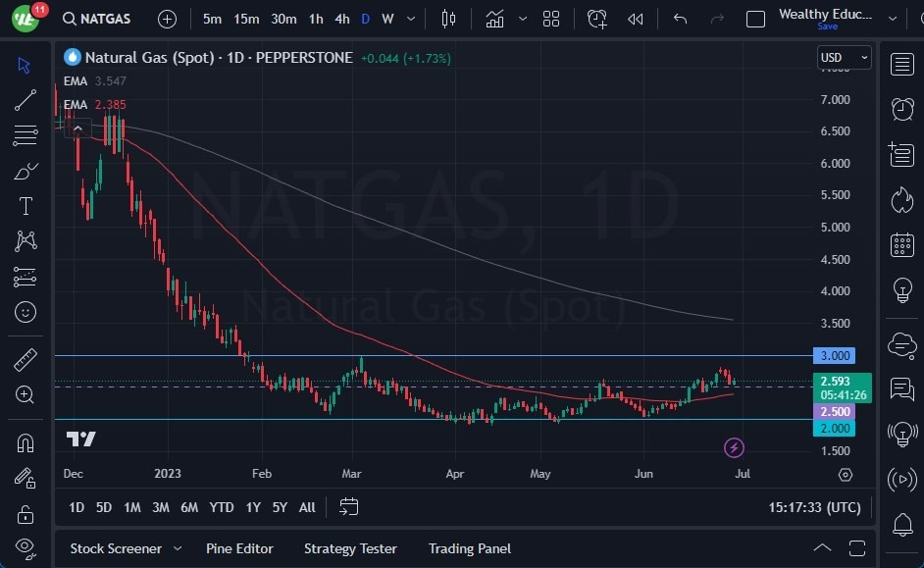Open the notifications bell panel

tap(902, 525)
